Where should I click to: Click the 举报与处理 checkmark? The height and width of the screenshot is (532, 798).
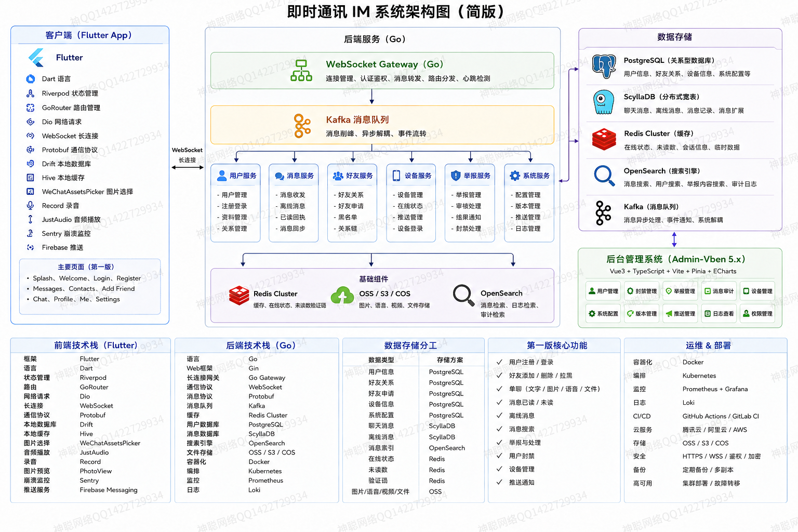(x=499, y=443)
